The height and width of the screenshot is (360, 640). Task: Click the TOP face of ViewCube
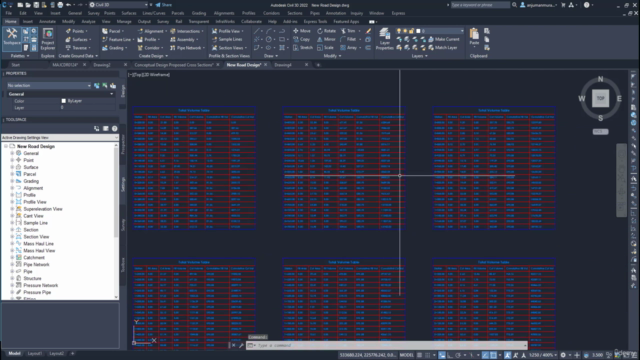[x=600, y=98]
